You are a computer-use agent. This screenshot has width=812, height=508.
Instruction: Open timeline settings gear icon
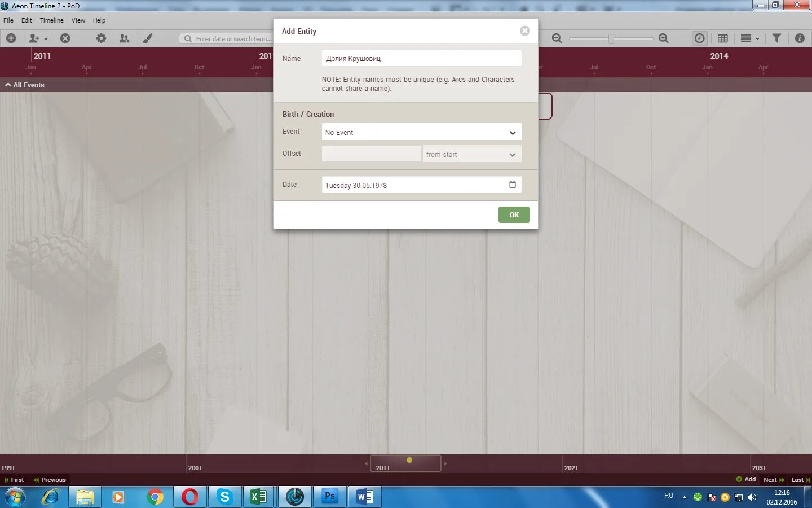coord(101,38)
